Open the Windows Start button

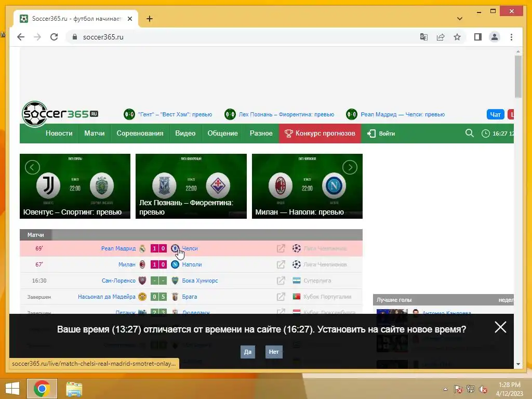pos(12,389)
